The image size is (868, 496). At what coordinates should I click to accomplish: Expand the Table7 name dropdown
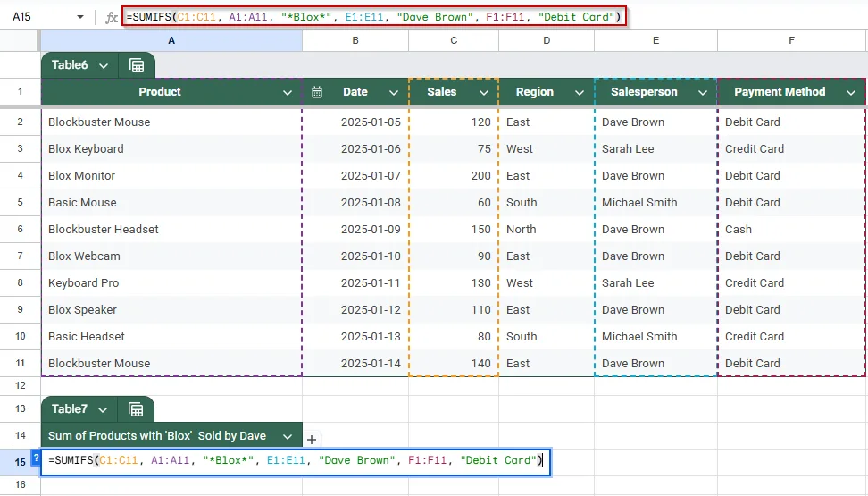[x=103, y=410]
